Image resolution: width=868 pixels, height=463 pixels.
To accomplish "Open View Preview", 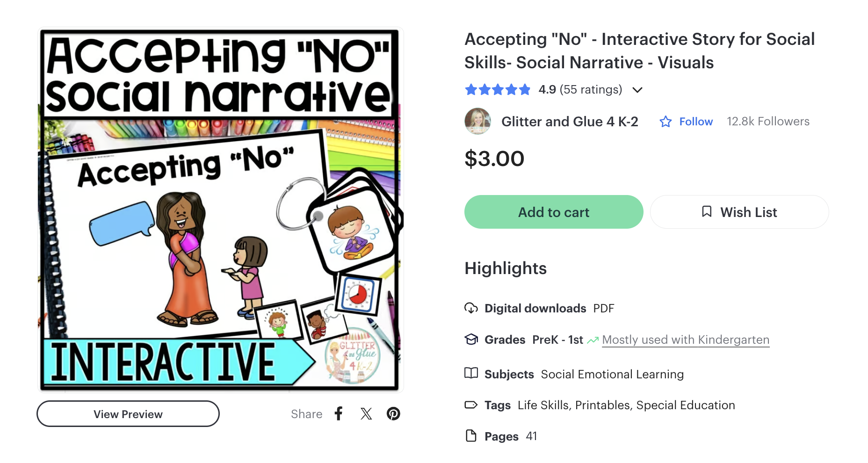I will (128, 413).
